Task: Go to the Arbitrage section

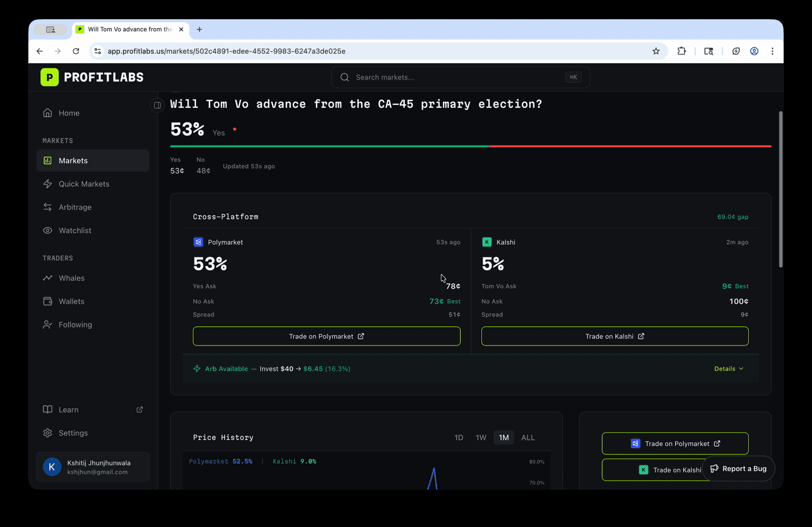Action: (x=93, y=207)
